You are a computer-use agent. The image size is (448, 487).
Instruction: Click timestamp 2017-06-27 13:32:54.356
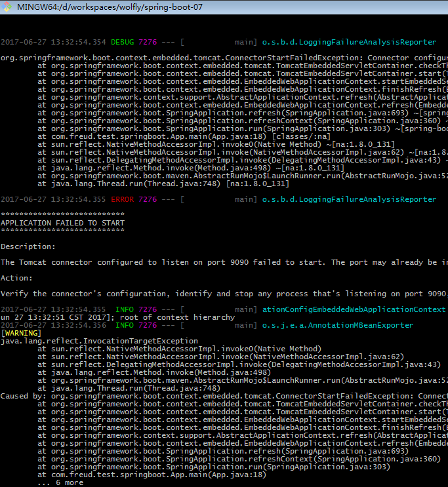(53, 325)
